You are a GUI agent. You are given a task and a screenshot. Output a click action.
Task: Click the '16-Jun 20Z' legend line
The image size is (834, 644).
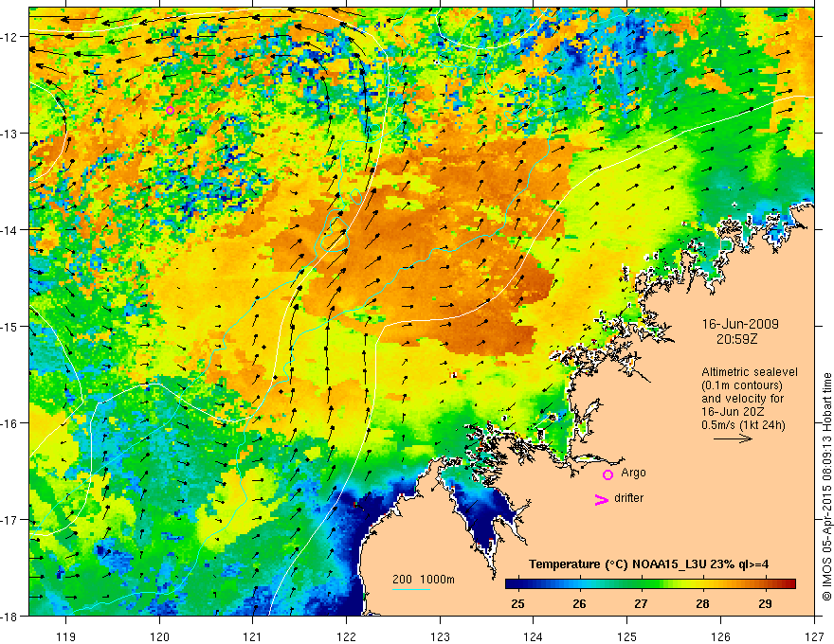[x=731, y=412]
